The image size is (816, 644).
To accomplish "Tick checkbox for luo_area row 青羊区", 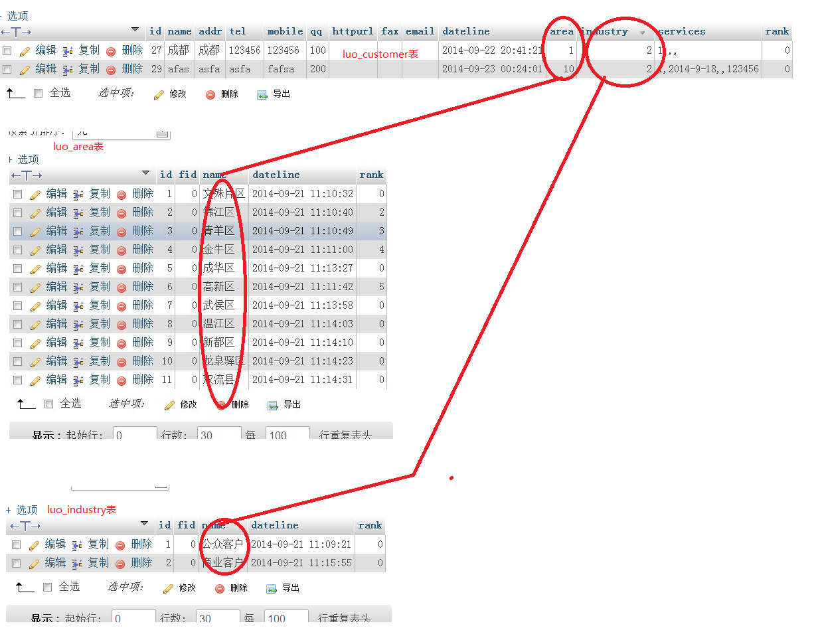I will (17, 232).
